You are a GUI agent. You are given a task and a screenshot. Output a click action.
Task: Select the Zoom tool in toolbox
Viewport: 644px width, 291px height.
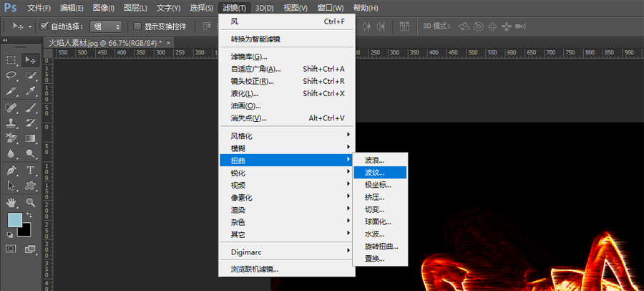tap(30, 201)
